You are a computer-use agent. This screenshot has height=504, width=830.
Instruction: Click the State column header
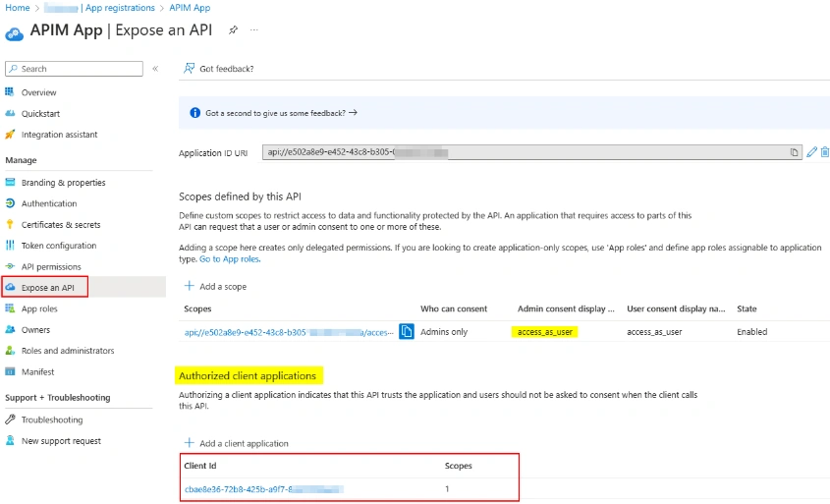[747, 309]
